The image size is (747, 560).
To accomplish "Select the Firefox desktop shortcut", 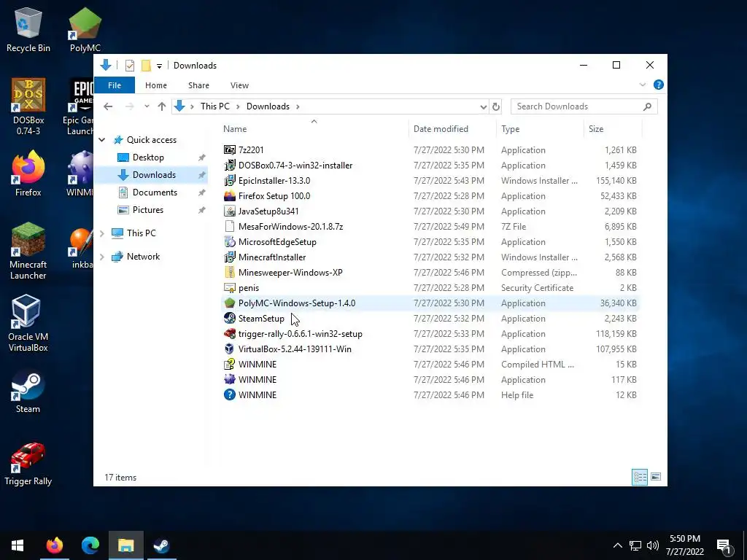I will (28, 174).
